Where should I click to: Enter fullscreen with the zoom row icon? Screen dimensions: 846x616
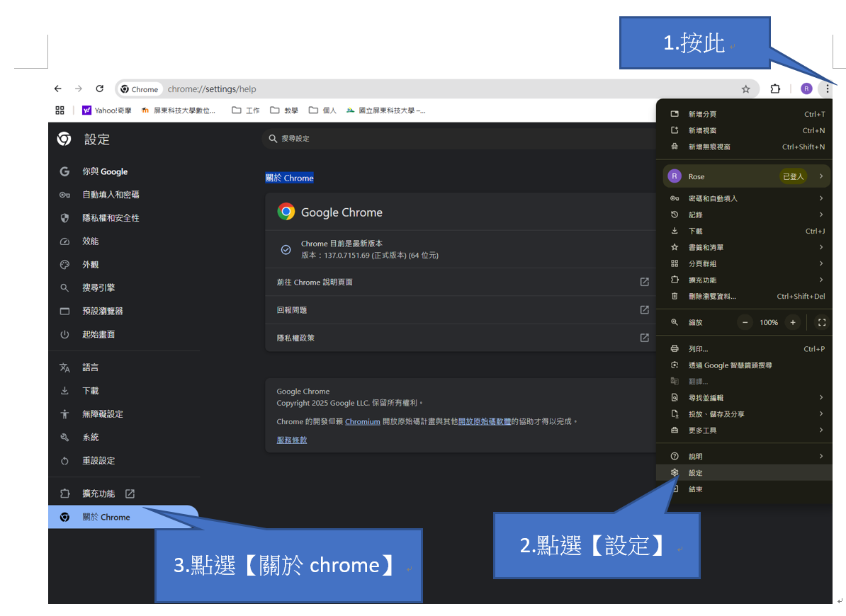tap(822, 322)
